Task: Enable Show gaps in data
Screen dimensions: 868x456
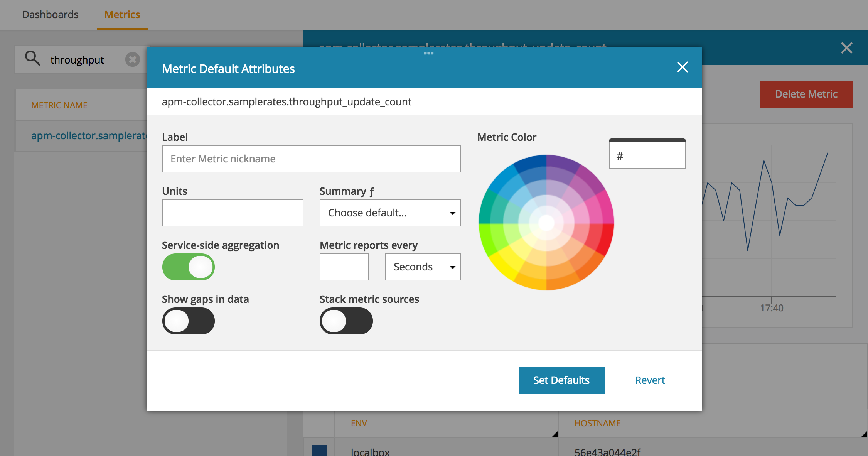Action: (x=188, y=321)
